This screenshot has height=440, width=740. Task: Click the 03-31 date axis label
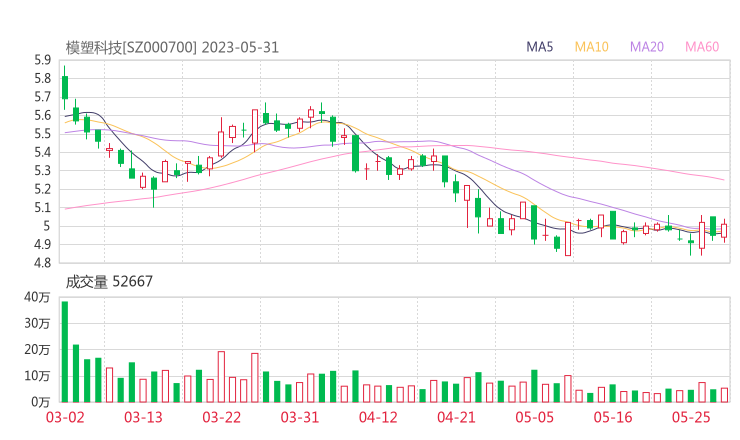pos(300,417)
